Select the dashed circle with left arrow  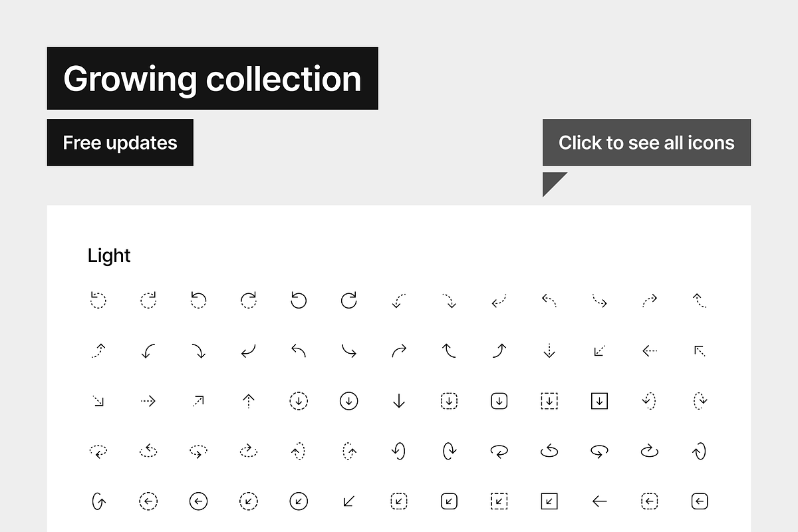148,501
